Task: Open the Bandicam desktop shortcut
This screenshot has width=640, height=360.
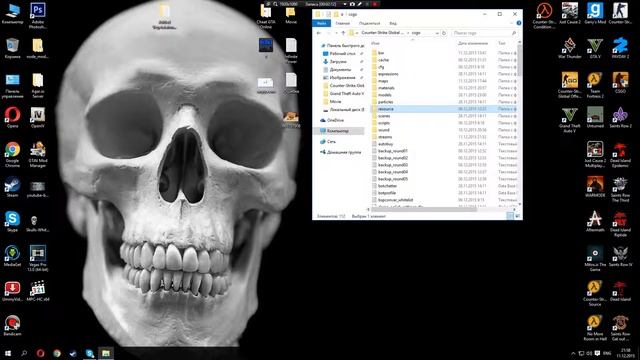Action: click(x=12, y=326)
